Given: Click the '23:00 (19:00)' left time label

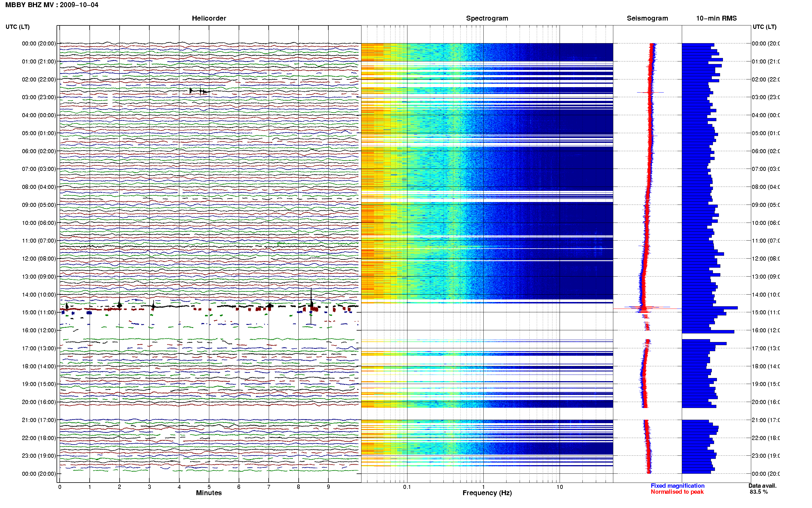Looking at the screenshot, I should click(39, 456).
